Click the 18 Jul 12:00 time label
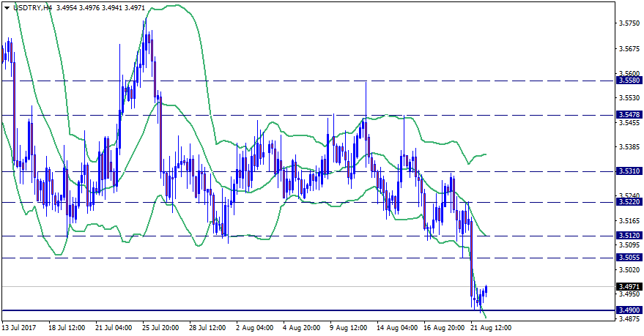 [68, 328]
